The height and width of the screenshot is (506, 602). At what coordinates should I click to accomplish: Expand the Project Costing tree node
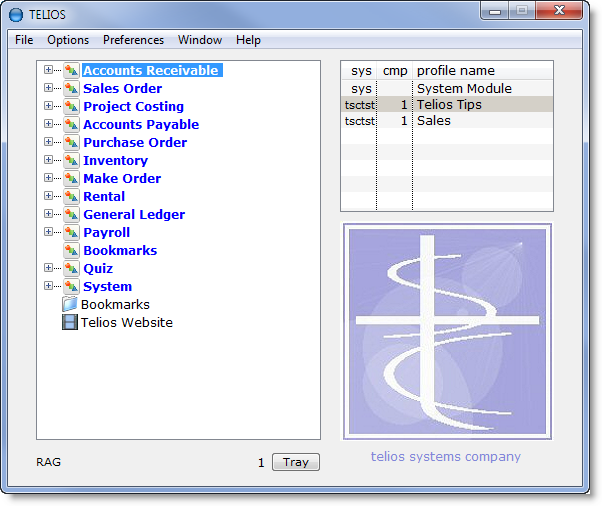pyautogui.click(x=48, y=106)
